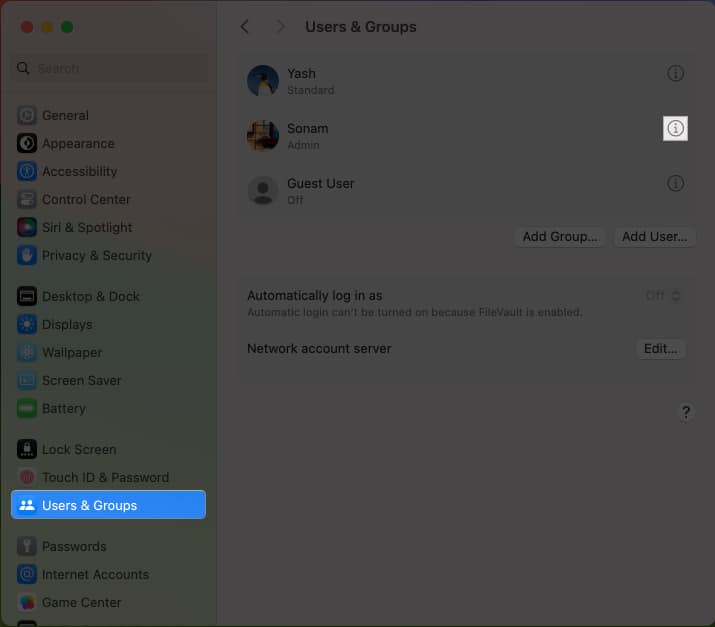
Task: Click the Touch ID fingerprint icon
Action: click(x=27, y=477)
